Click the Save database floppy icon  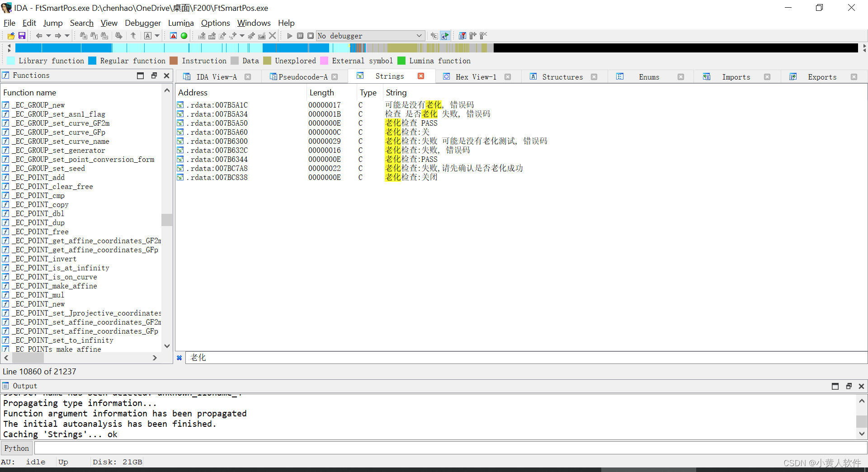coord(22,36)
